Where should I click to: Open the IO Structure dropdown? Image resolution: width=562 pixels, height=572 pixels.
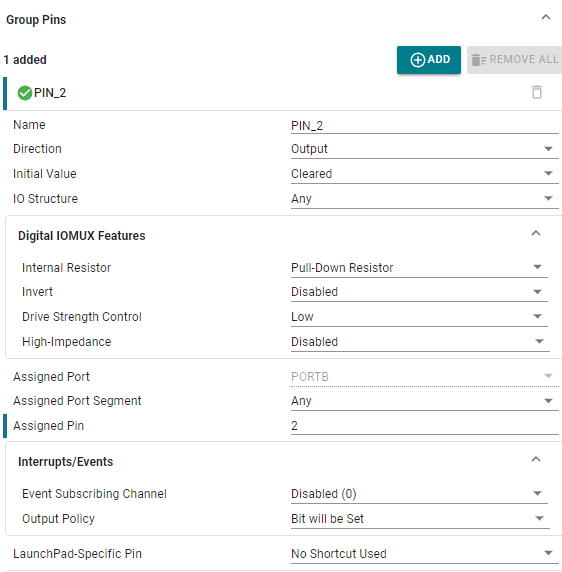(425, 199)
